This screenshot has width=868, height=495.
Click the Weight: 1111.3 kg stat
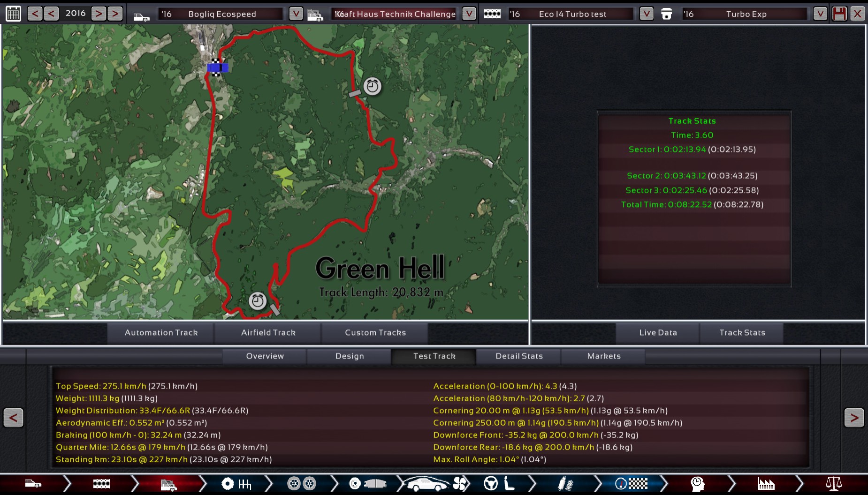[107, 398]
